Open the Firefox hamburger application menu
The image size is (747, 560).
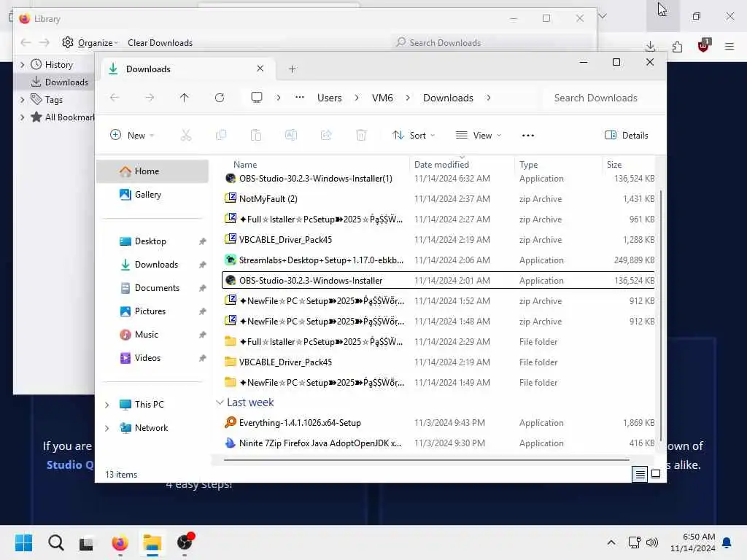point(729,46)
